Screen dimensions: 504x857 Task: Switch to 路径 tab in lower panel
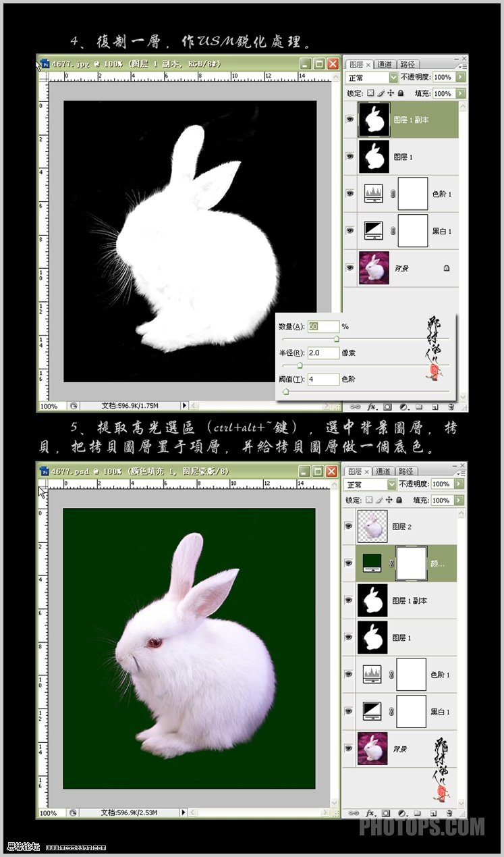pos(408,471)
